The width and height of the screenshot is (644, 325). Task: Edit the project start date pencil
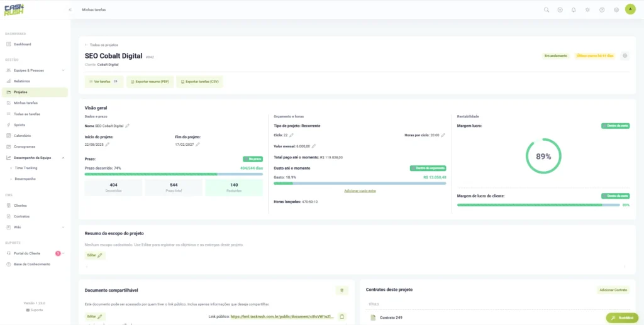pos(107,145)
